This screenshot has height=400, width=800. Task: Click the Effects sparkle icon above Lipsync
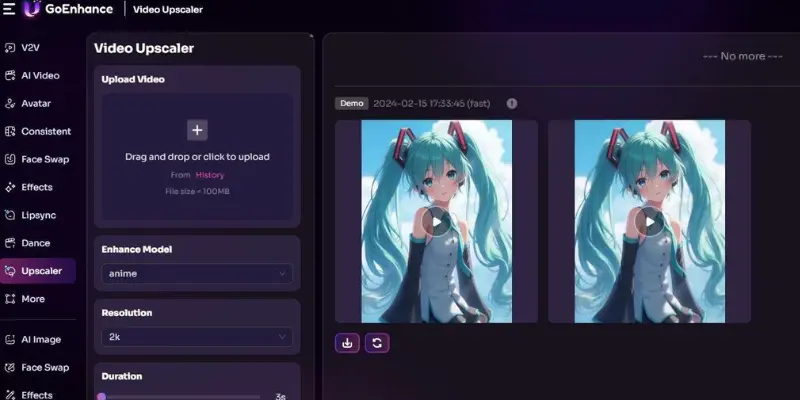pos(10,187)
